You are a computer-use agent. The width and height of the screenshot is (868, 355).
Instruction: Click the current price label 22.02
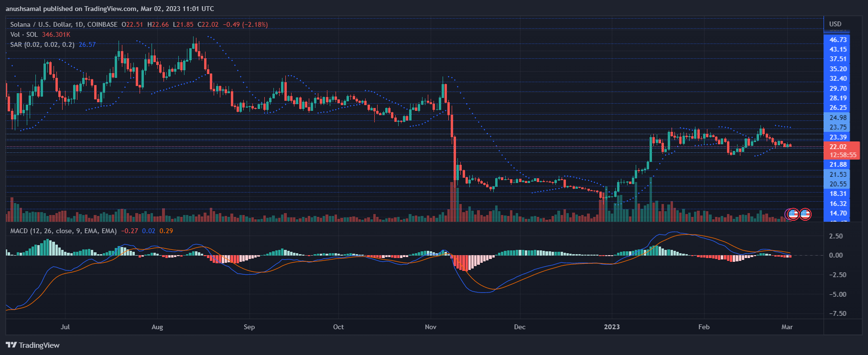838,147
